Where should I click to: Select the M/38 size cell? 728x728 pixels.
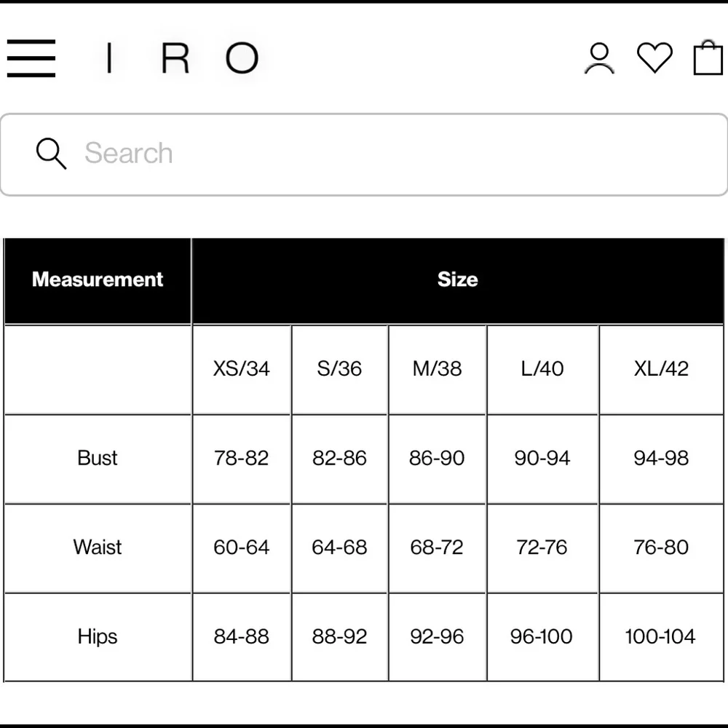pos(437,369)
